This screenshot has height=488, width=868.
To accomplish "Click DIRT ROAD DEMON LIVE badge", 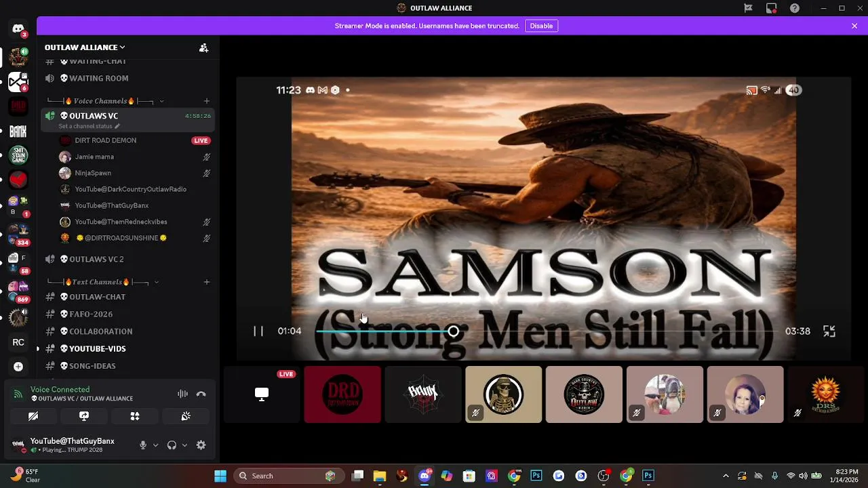I will click(201, 140).
